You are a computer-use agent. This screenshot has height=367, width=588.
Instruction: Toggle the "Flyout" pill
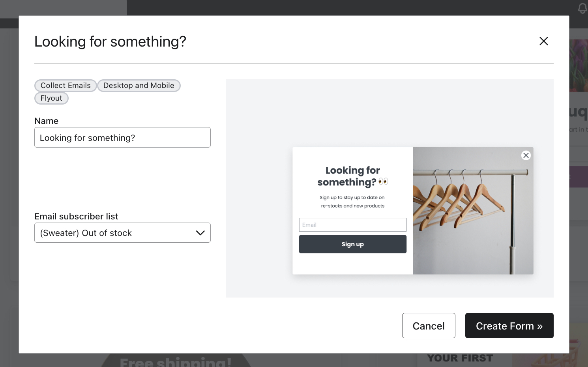(51, 98)
